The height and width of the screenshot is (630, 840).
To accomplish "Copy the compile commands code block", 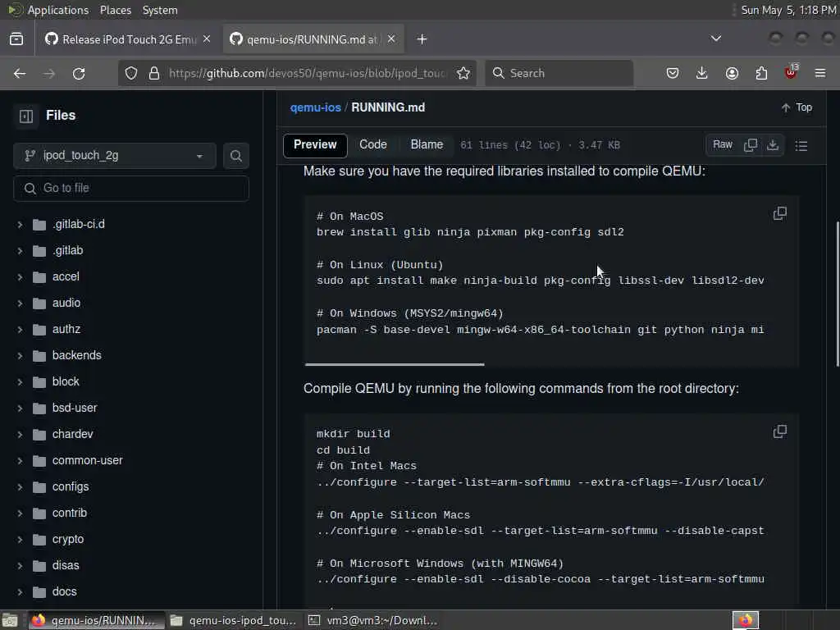I will (780, 431).
